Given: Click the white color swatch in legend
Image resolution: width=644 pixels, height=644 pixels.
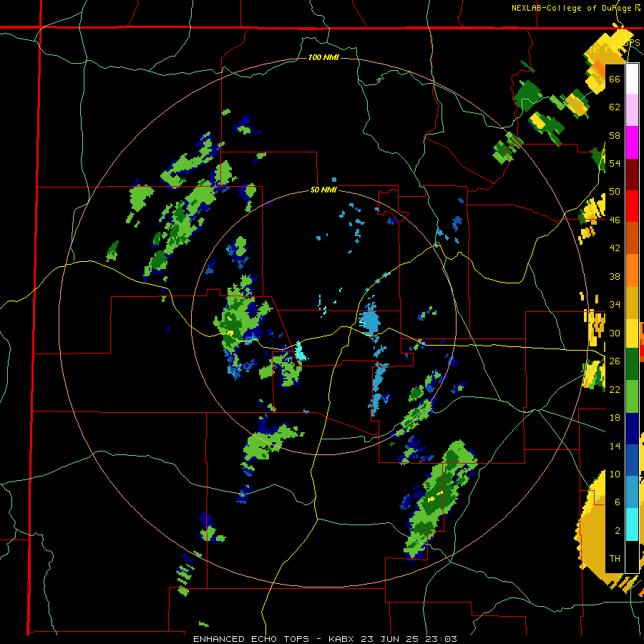Looking at the screenshot, I should (632, 79).
